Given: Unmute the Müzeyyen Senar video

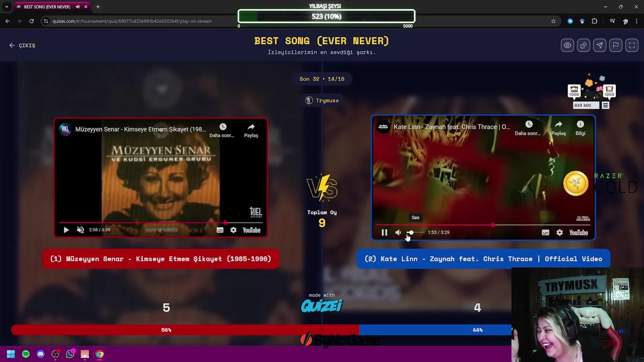Looking at the screenshot, I should [80, 230].
